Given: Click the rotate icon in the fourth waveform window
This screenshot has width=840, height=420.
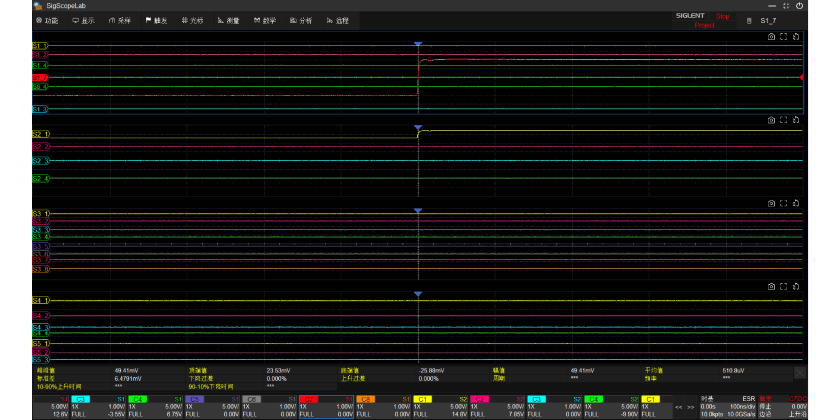Looking at the screenshot, I should 798,286.
